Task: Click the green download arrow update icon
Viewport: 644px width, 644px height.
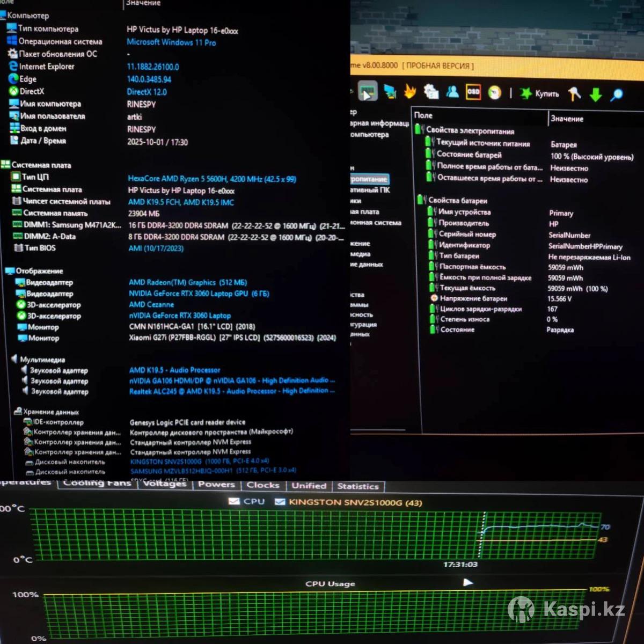Action: (x=596, y=94)
